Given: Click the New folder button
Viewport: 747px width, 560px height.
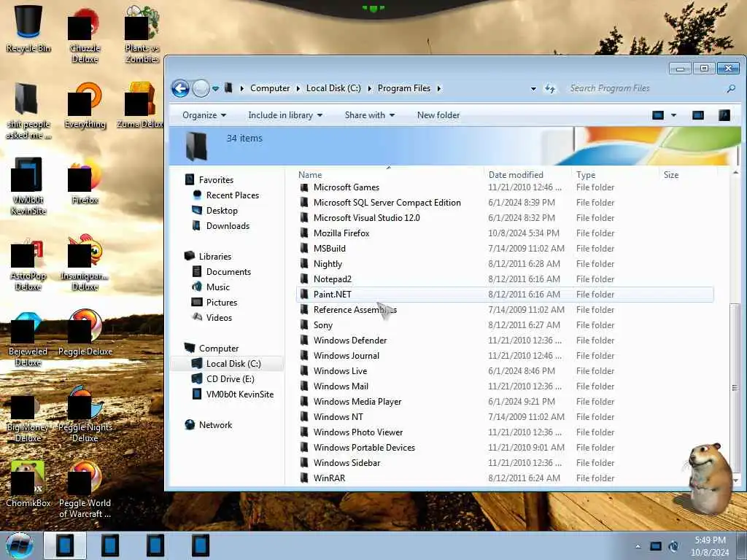Looking at the screenshot, I should [438, 115].
